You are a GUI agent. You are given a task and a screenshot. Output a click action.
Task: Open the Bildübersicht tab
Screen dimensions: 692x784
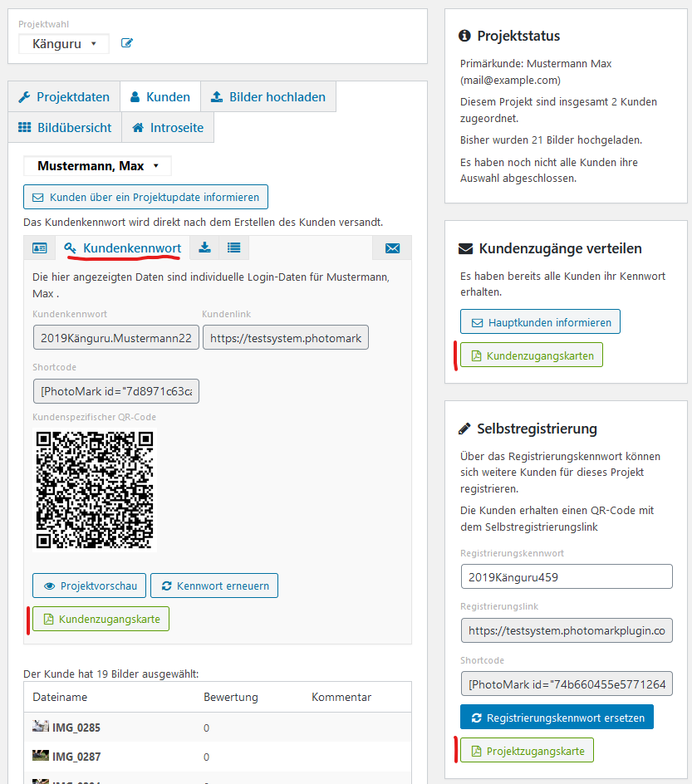pos(65,128)
